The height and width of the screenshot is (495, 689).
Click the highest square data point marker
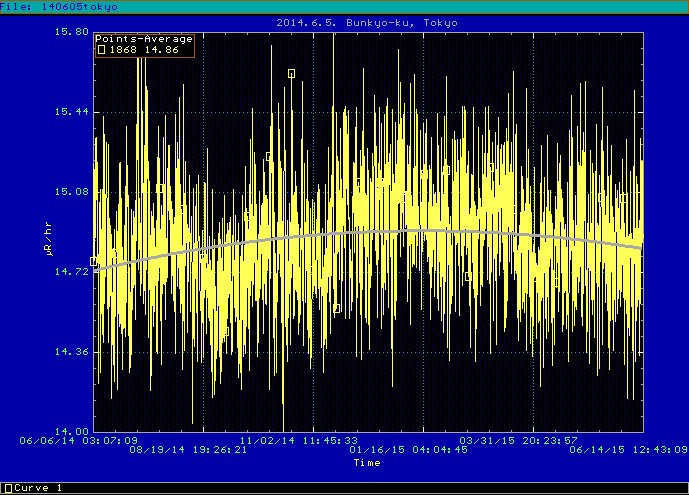point(291,73)
